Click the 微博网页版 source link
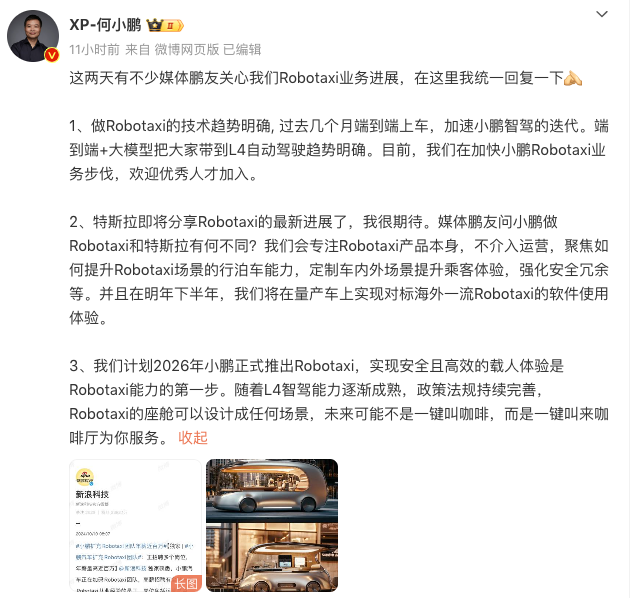This screenshot has width=630, height=598. (187, 49)
